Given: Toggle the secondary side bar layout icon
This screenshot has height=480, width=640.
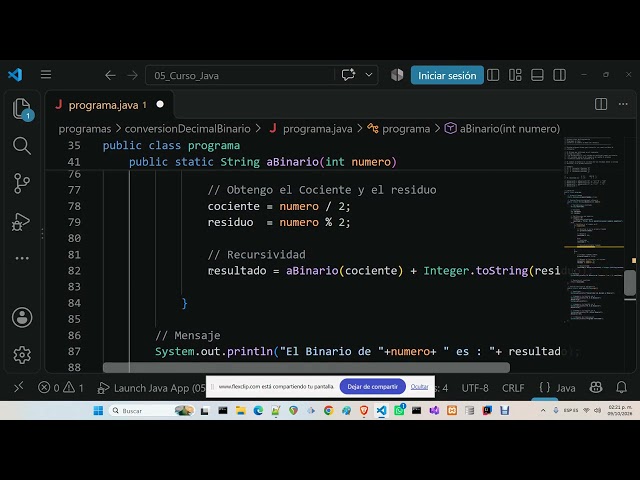Looking at the screenshot, I should tap(559, 75).
